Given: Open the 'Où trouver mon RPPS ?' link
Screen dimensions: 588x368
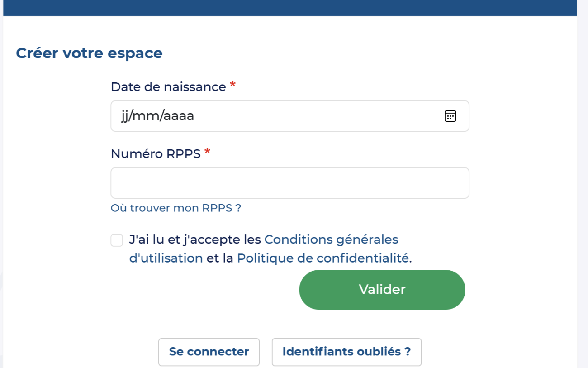Looking at the screenshot, I should coord(176,208).
